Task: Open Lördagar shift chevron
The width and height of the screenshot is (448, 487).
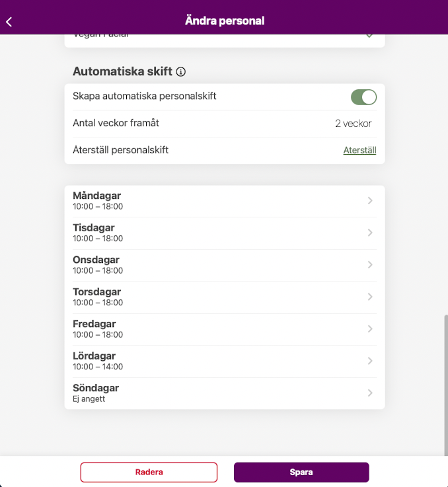Action: pos(370,361)
